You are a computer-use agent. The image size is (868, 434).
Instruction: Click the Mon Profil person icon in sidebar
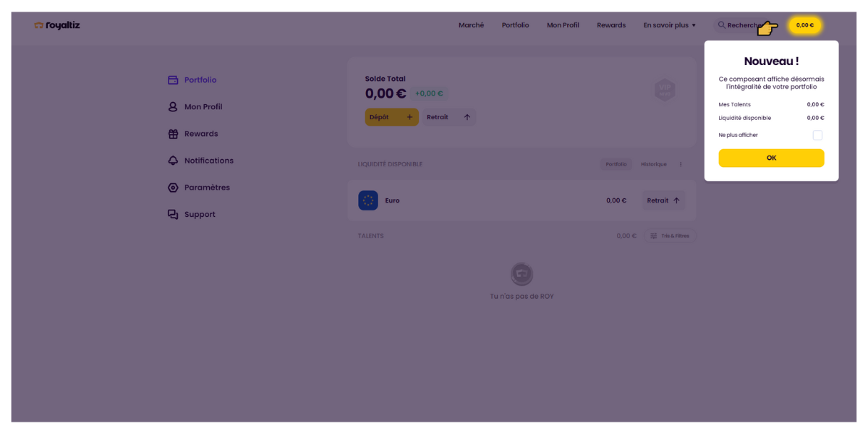(x=173, y=107)
